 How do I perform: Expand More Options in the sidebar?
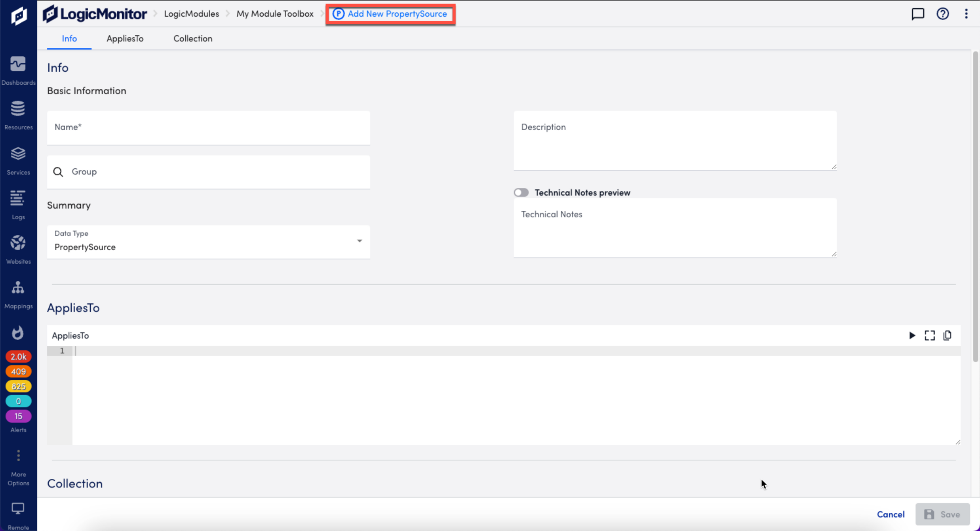18,456
